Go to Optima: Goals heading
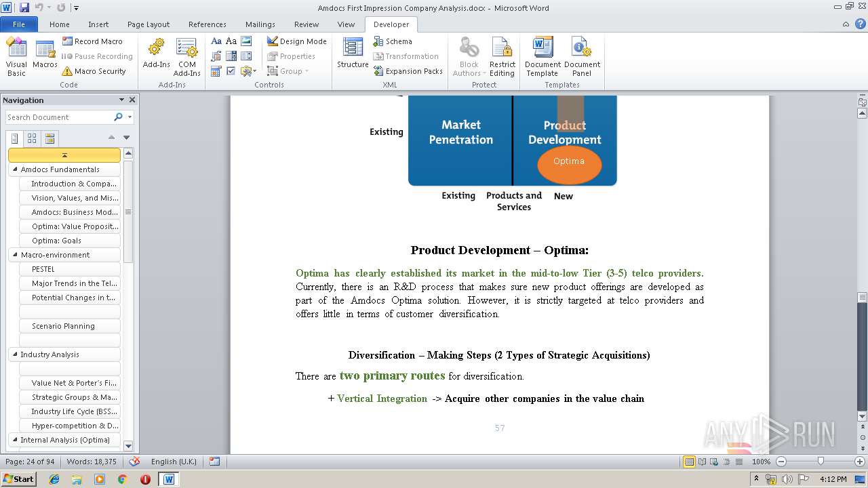868x488 pixels. tap(70, 241)
